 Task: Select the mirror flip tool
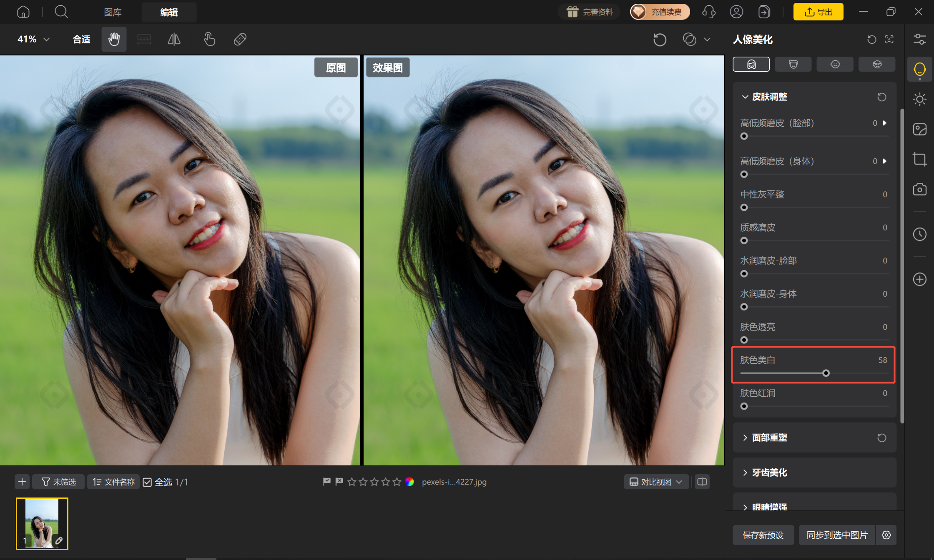pos(174,39)
